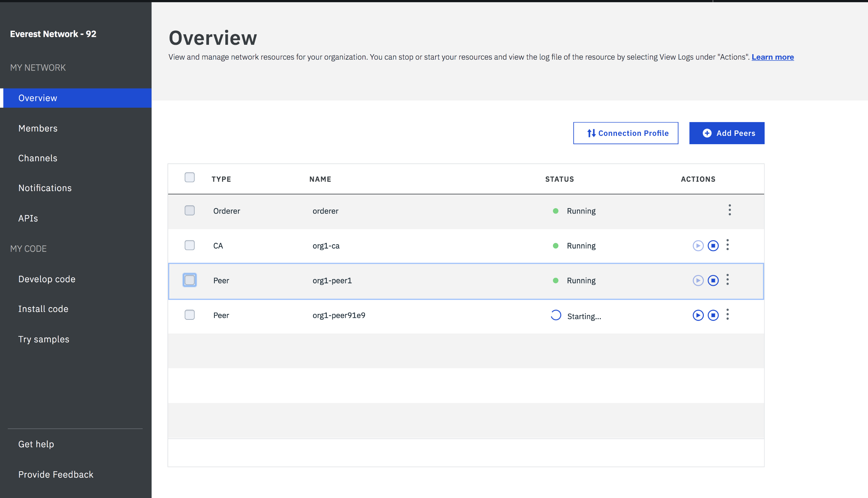Viewport: 868px width, 498px height.
Task: Check the Orderer row checkbox
Action: coord(190,210)
